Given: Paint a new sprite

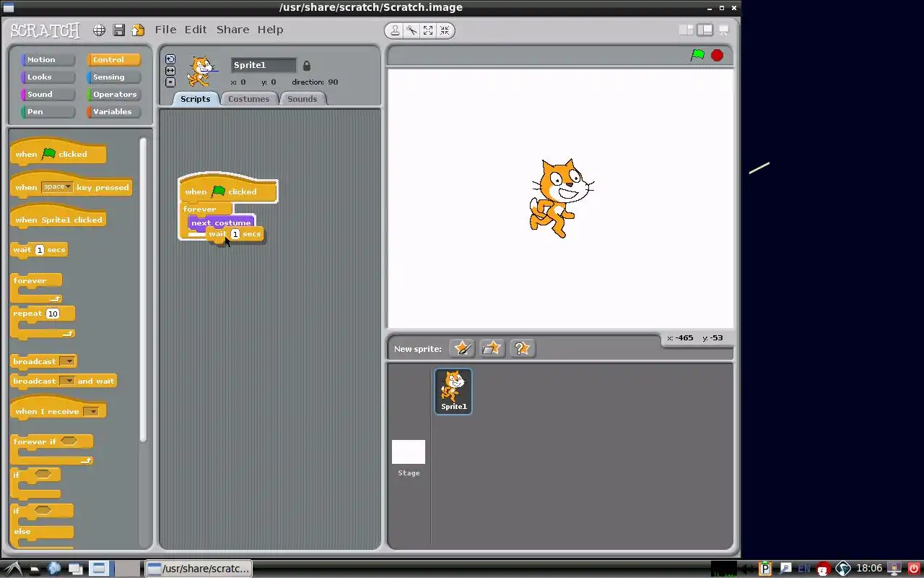Looking at the screenshot, I should [x=462, y=348].
